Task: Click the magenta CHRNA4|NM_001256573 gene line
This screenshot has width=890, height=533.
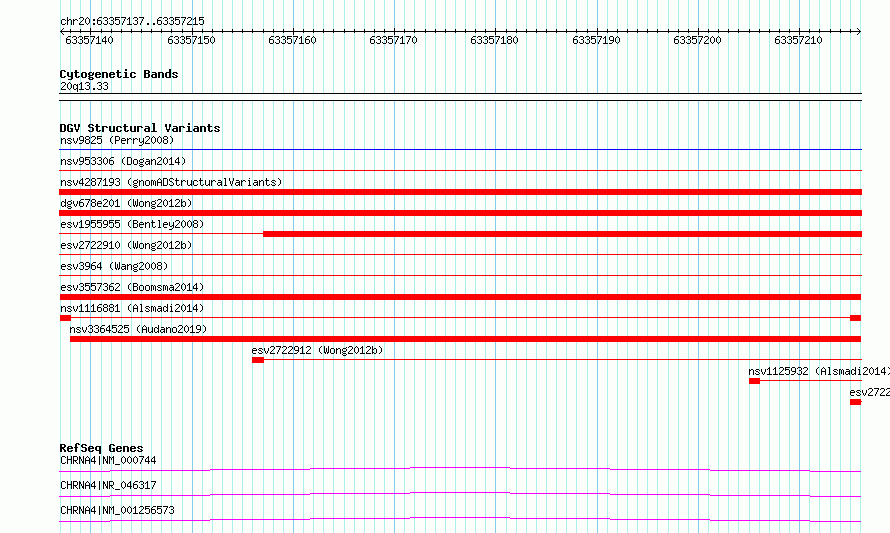Action: click(460, 519)
